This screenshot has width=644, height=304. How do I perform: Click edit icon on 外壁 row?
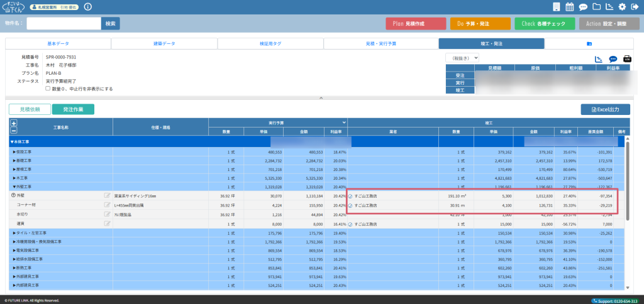(108, 196)
